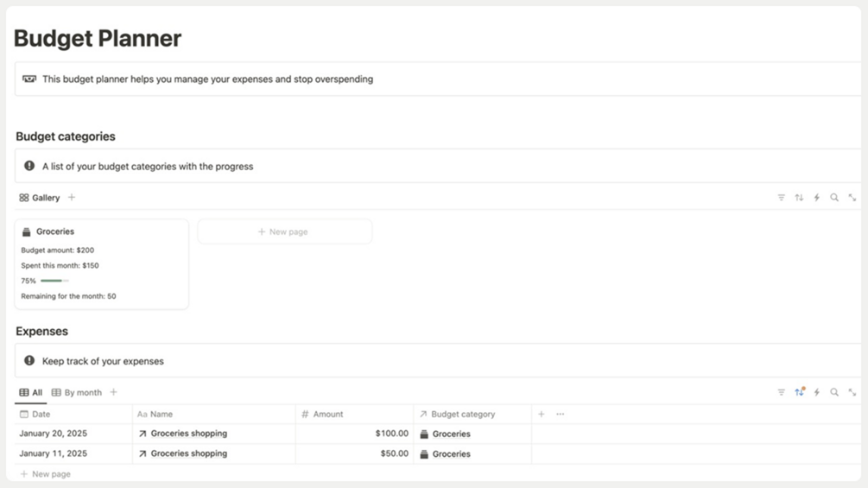The height and width of the screenshot is (488, 868).
Task: Select the All tab in Expenses
Action: (30, 392)
